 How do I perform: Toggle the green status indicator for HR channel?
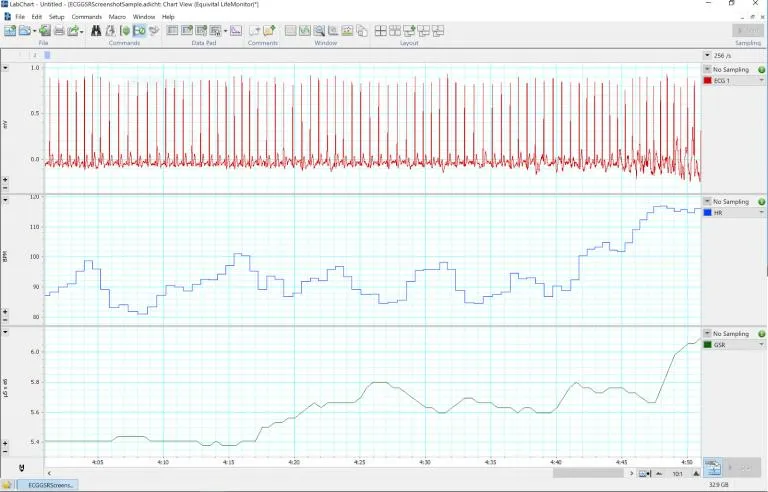761,202
